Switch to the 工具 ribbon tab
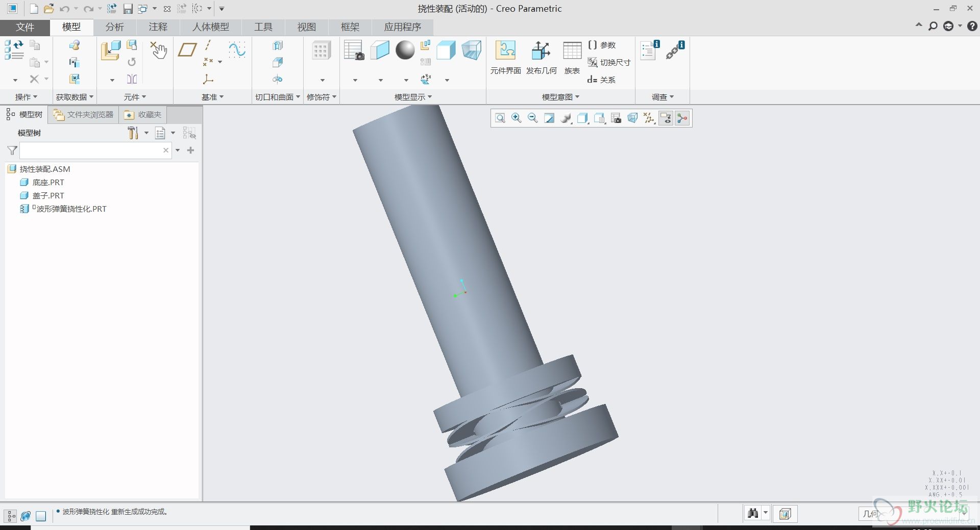This screenshot has height=530, width=980. [263, 27]
